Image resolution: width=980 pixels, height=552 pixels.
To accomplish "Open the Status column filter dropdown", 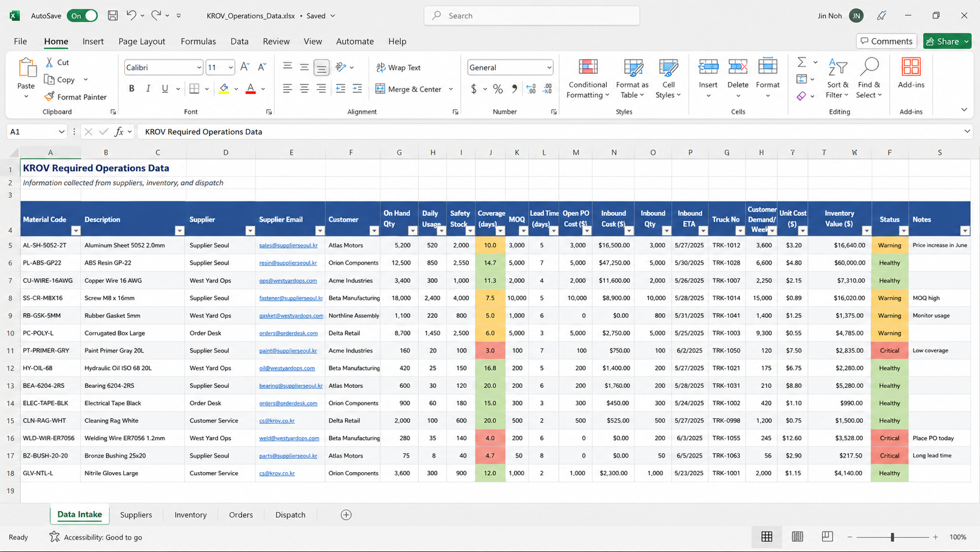I will coord(903,231).
